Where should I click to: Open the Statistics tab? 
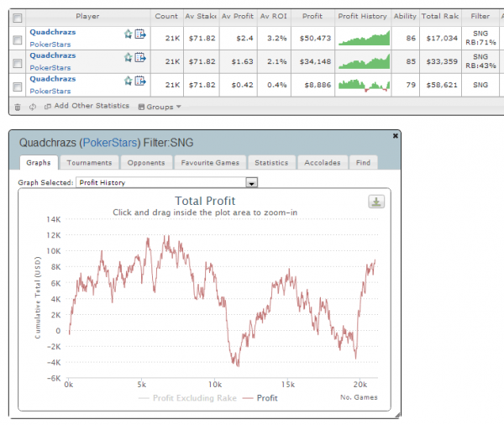pos(271,163)
